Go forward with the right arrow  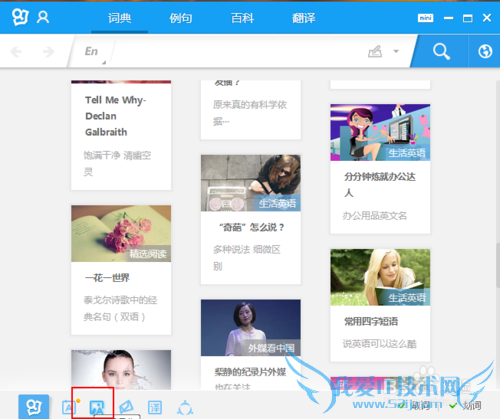click(x=48, y=52)
